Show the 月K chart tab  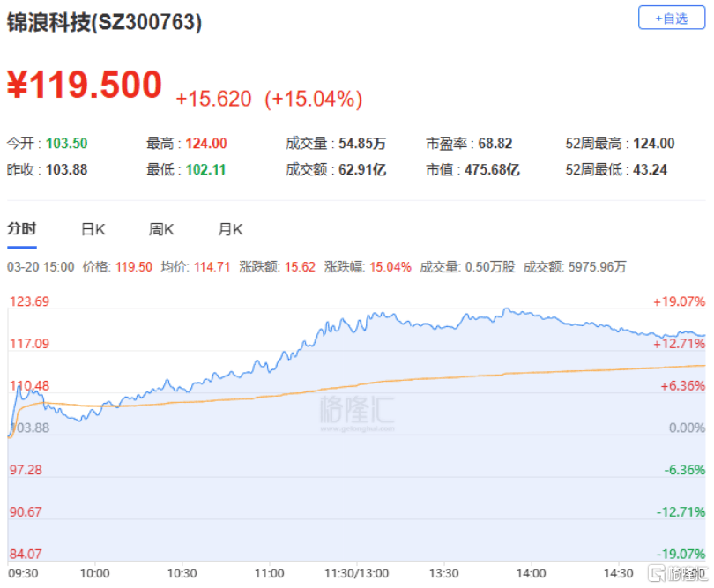(x=230, y=229)
